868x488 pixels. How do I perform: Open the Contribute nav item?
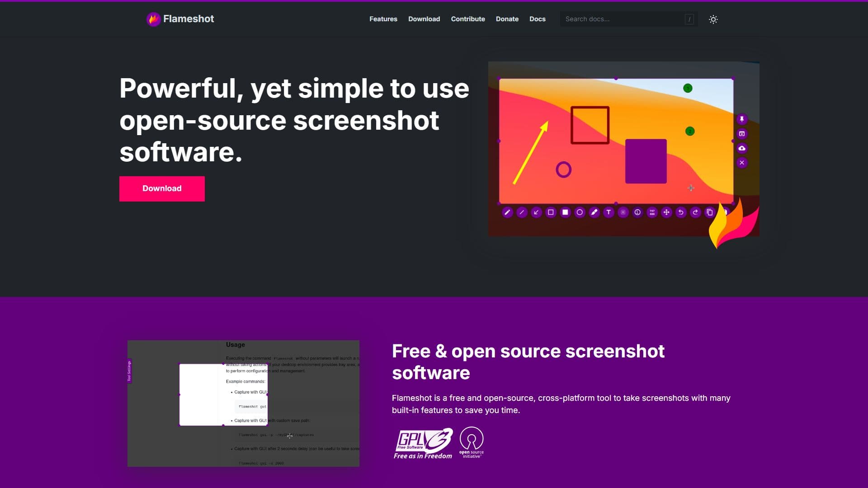click(468, 19)
